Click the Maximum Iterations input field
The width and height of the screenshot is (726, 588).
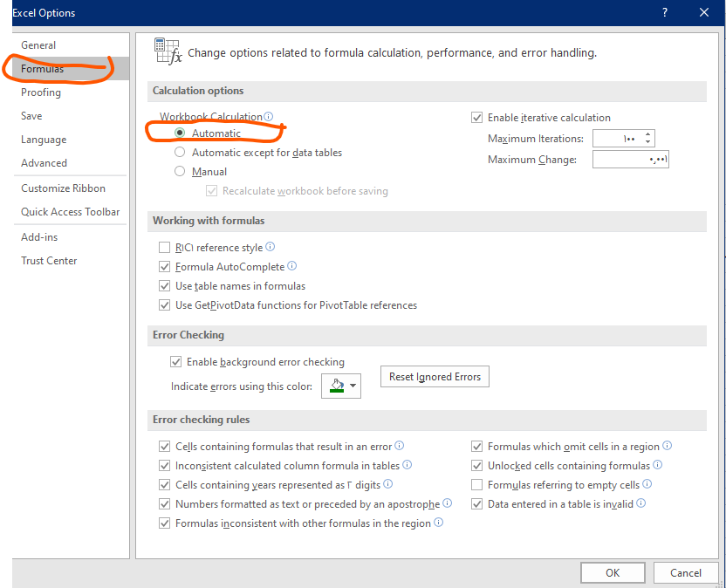(x=617, y=139)
